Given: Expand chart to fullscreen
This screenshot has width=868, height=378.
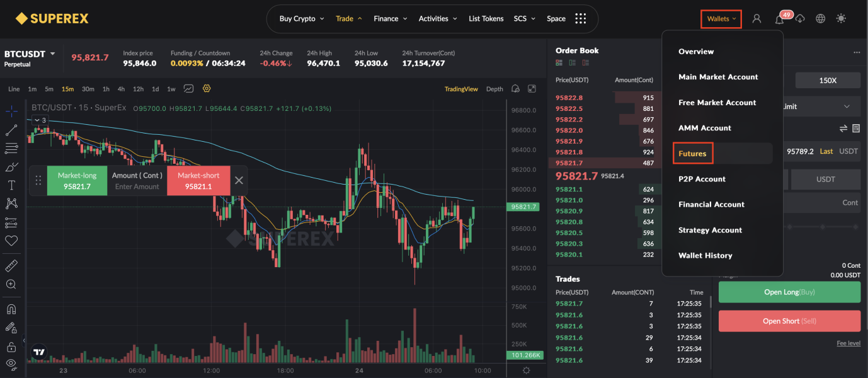Looking at the screenshot, I should (532, 89).
